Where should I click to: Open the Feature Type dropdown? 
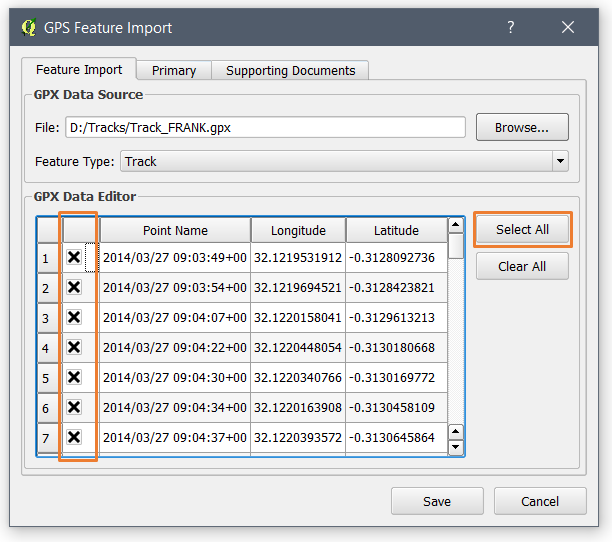tap(344, 161)
